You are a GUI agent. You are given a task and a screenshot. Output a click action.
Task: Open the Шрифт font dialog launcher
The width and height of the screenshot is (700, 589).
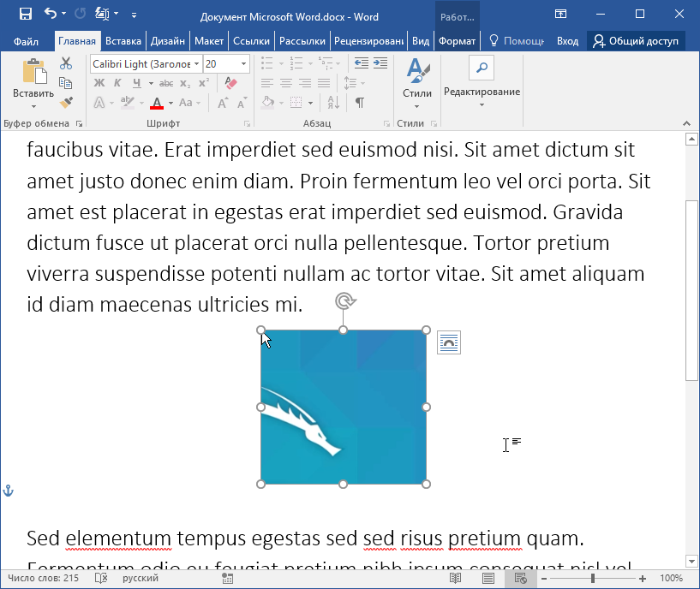coord(247,123)
